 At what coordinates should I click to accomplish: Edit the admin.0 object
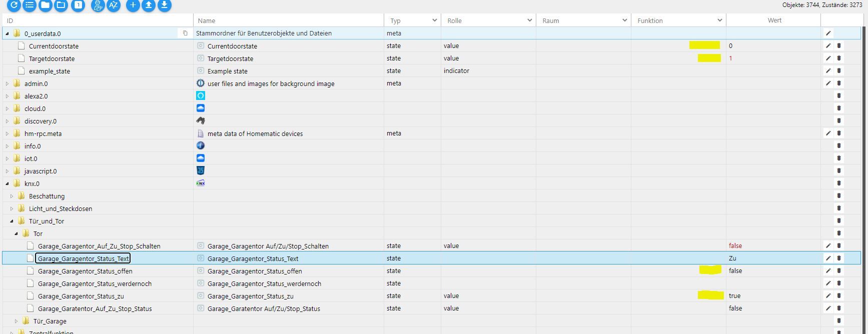pyautogui.click(x=828, y=83)
